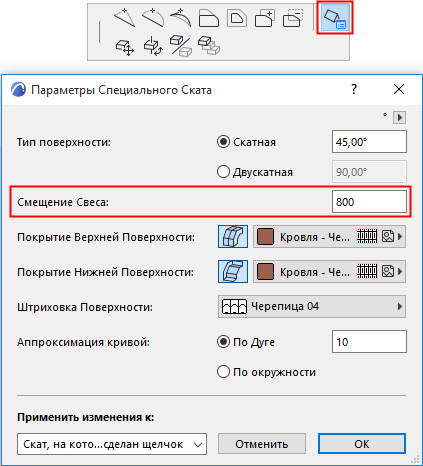Select the Rotate element icon
The width and height of the screenshot is (423, 466).
click(x=153, y=46)
